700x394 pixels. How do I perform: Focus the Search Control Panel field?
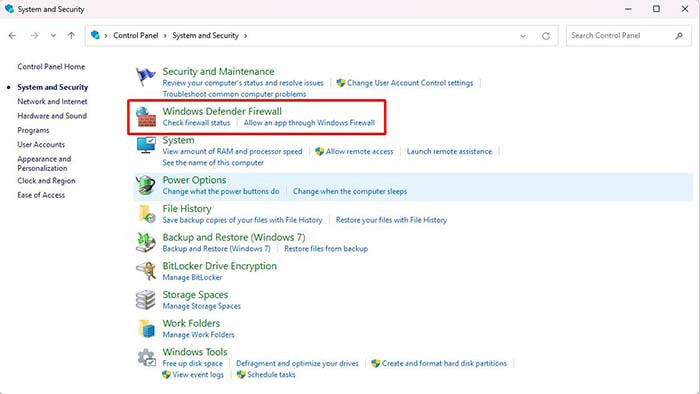point(629,36)
